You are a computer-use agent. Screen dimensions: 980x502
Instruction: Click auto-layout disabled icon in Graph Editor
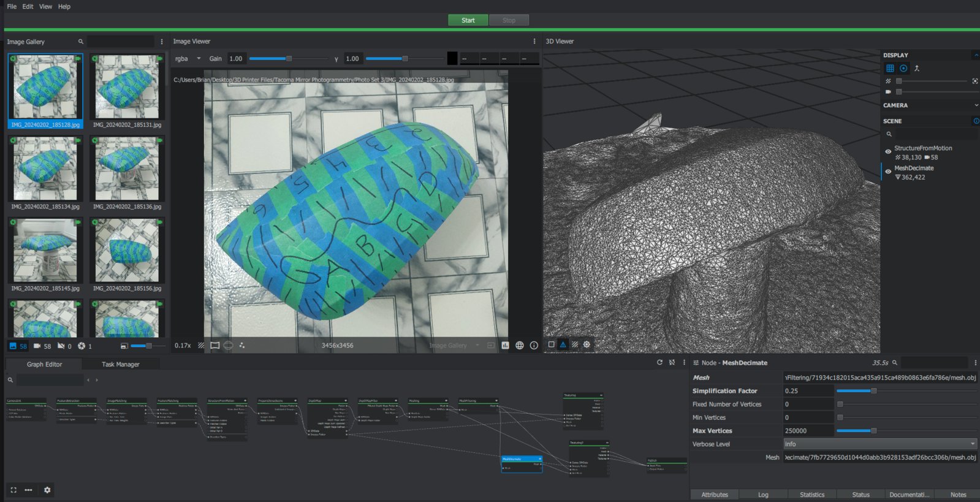tap(672, 362)
